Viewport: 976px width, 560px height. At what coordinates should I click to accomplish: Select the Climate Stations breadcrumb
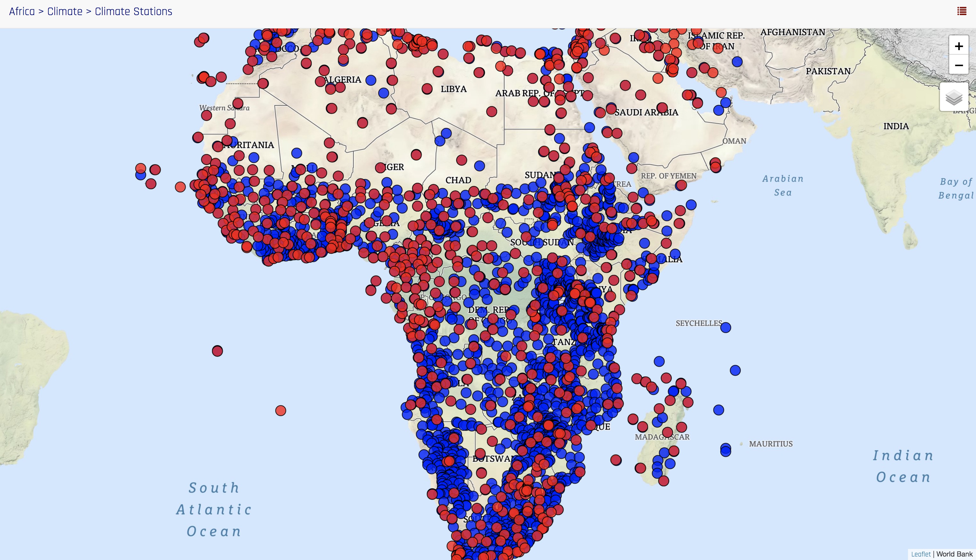[x=133, y=12]
